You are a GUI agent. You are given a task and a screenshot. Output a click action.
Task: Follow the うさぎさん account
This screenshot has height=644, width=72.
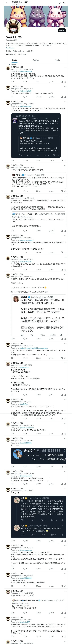pos(62,30)
